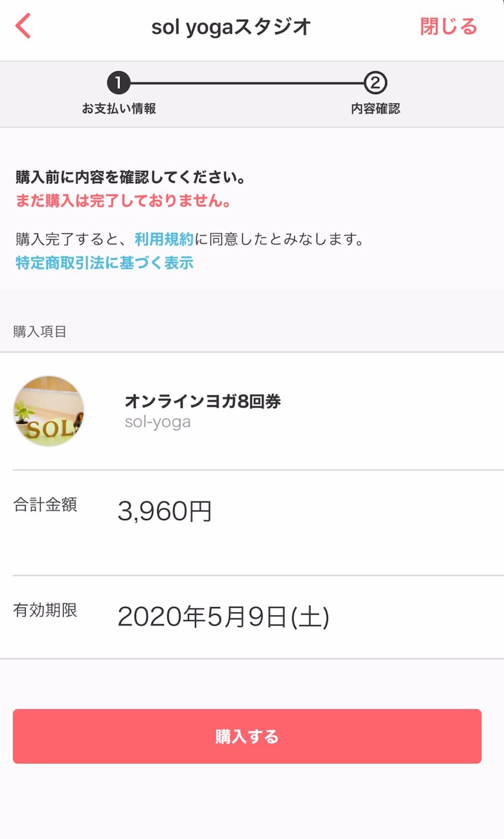Viewport: 504px width, 839px height.
Task: Tap the お支払い情報 step label
Action: coord(119,109)
